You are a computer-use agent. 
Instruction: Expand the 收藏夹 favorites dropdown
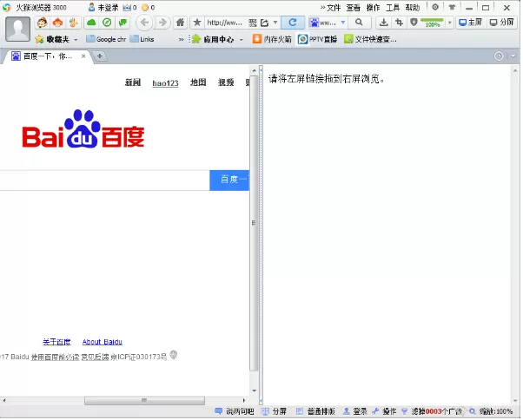pos(76,40)
